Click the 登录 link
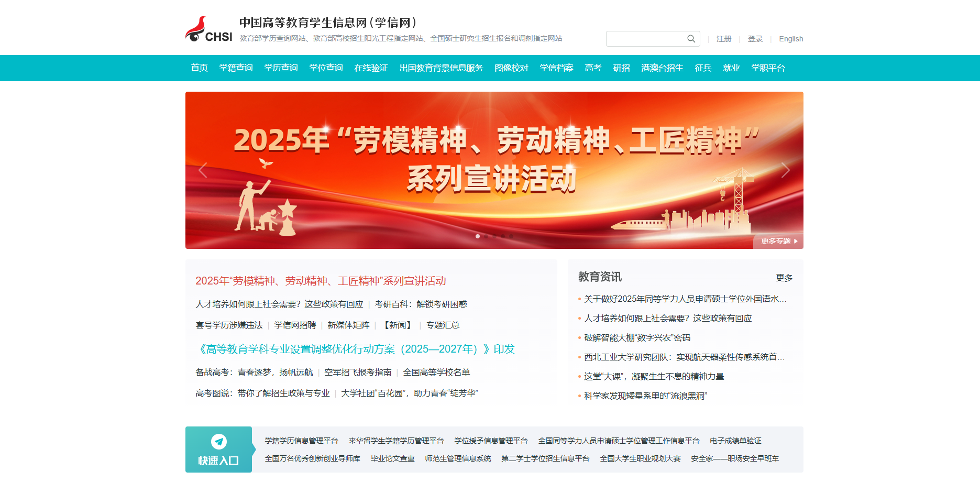The image size is (980, 482). [755, 39]
